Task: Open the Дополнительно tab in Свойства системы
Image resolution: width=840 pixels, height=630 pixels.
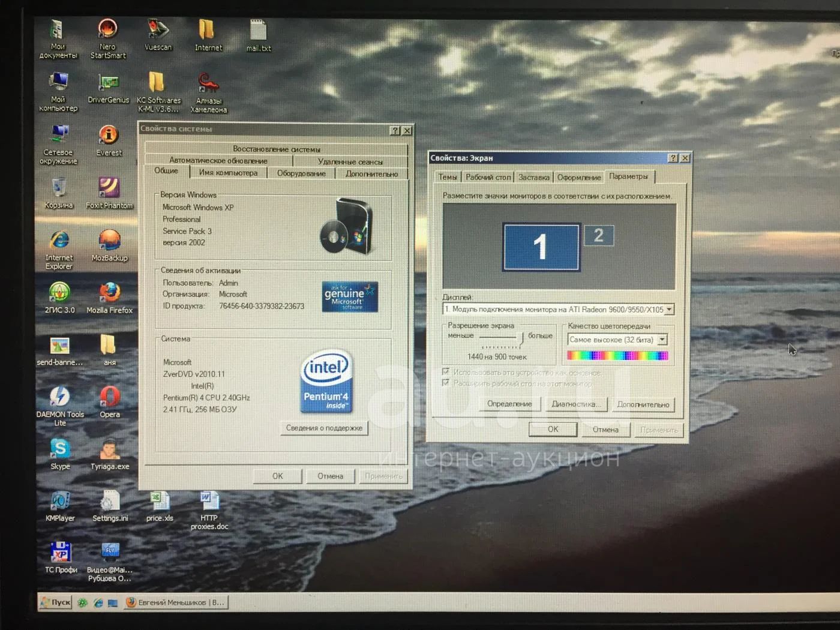Action: (371, 174)
